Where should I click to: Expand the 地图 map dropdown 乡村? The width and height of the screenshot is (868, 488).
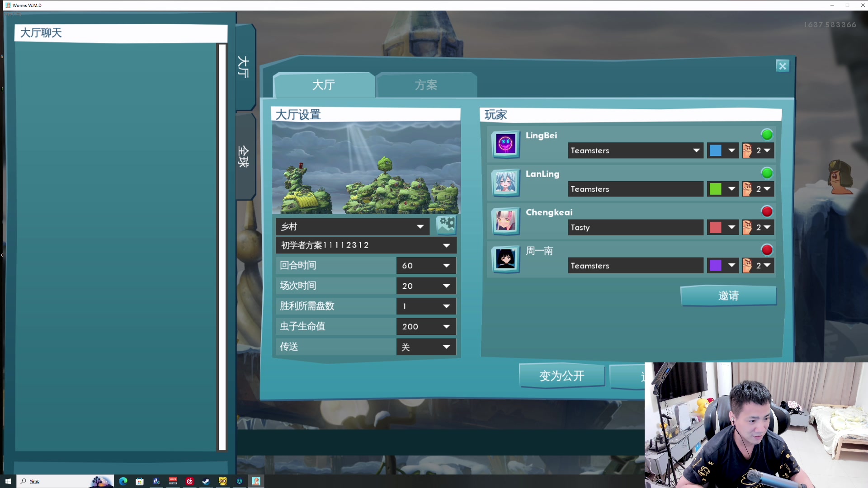pyautogui.click(x=420, y=226)
